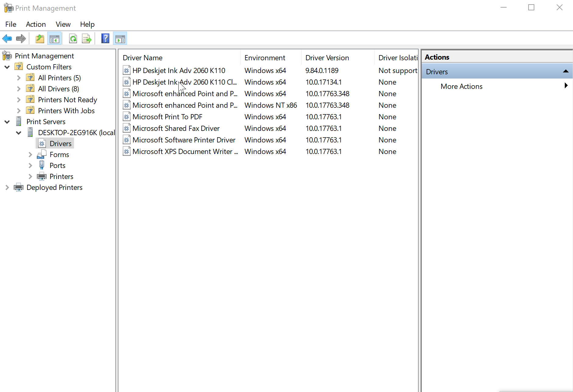
Task: Open the More Actions submenu
Action: pos(461,86)
